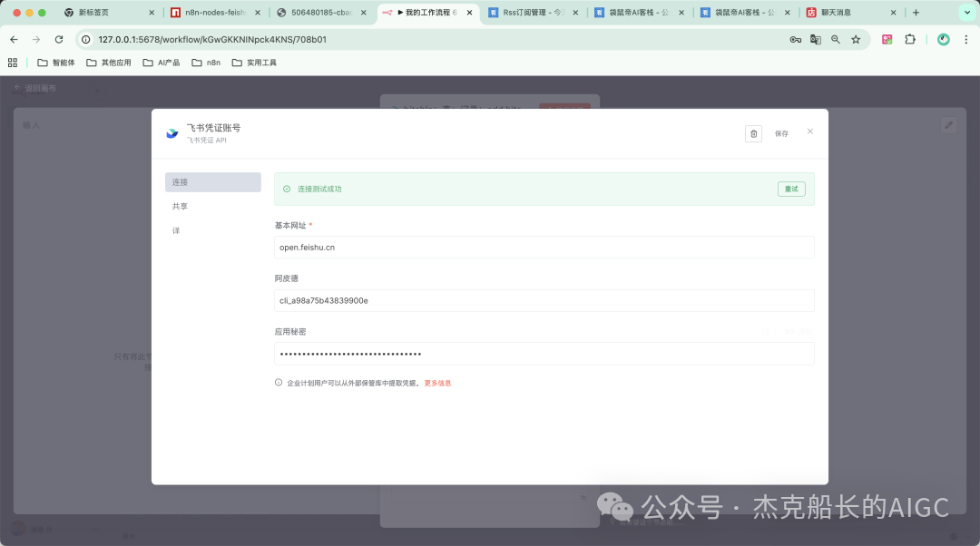Reload the current page
Viewport: 980px width, 546px height.
click(59, 39)
